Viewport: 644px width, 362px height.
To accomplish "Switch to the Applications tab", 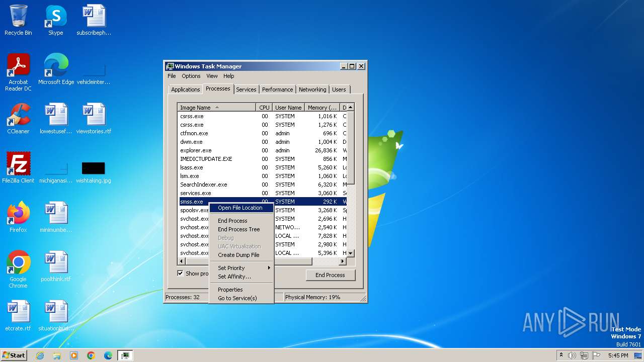I will [185, 89].
